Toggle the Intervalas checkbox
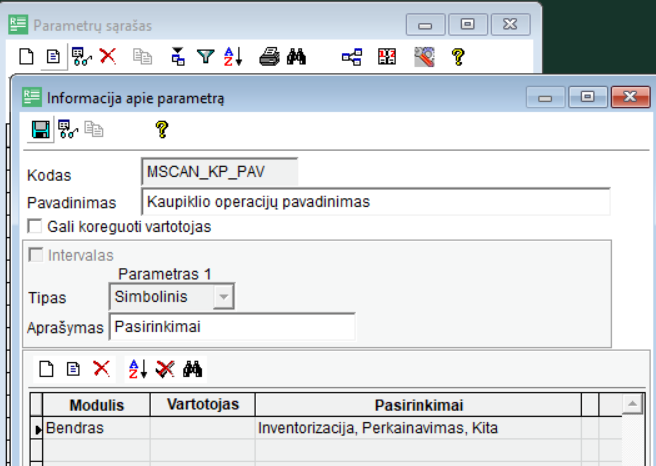The image size is (656, 466). [37, 255]
